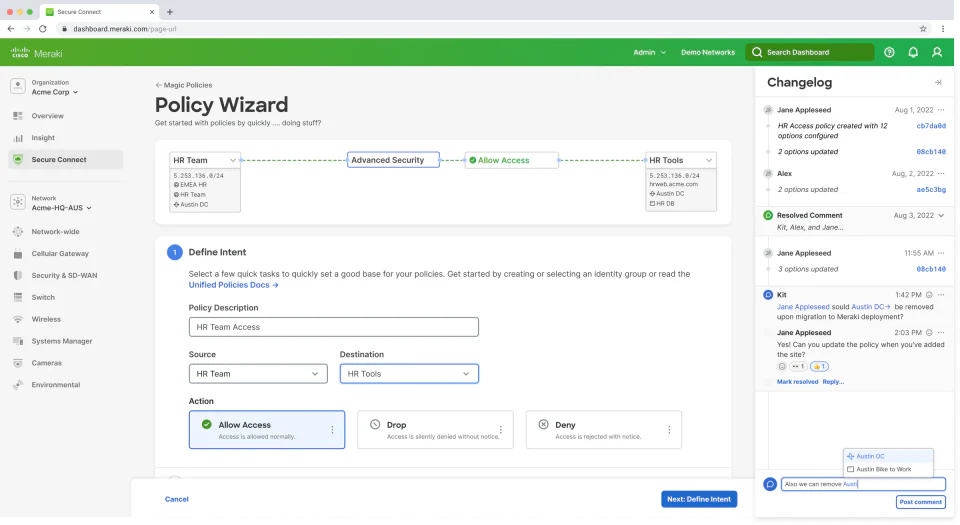
Task: Toggle the thumbs-up reaction chip
Action: tap(819, 367)
